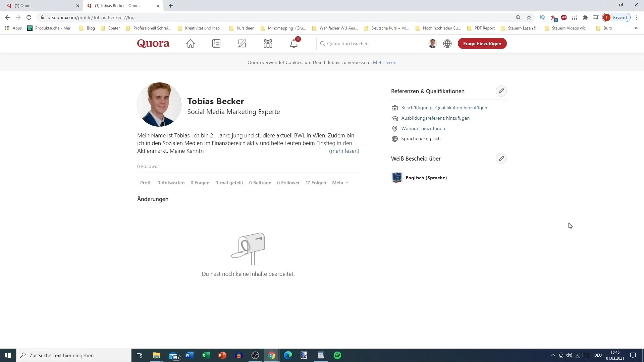Open Spotify from the taskbar

(x=337, y=355)
